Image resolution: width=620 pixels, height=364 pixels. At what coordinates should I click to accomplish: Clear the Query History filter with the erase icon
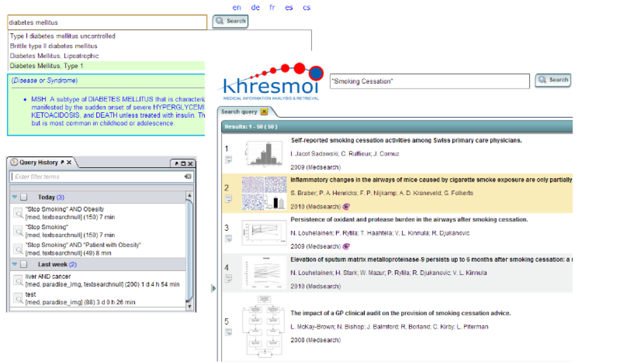[x=188, y=177]
